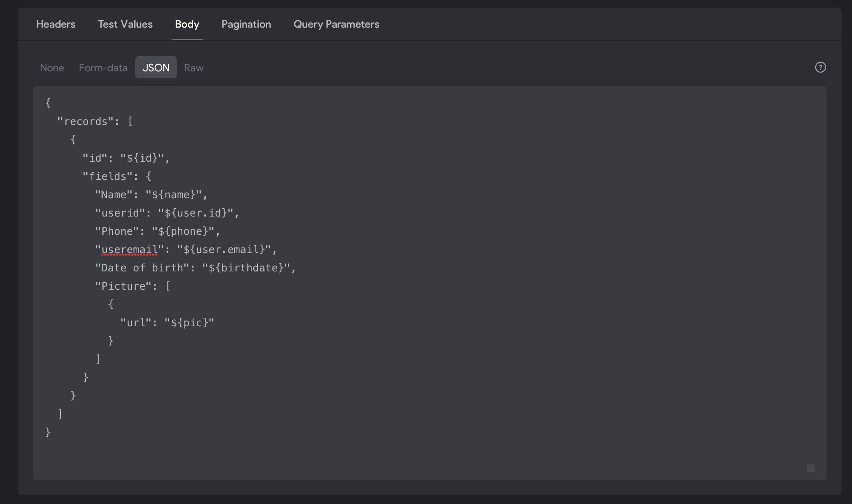Click the "${birthdate}" value
The image size is (852, 504).
coord(246,268)
